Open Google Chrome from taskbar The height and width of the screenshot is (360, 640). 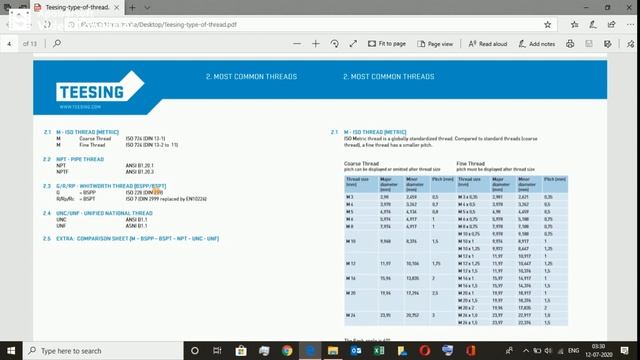click(287, 351)
